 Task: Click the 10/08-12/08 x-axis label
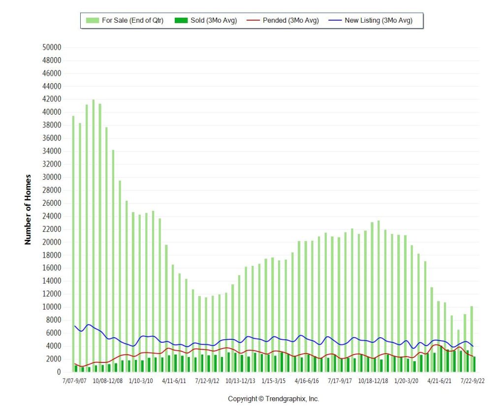point(108,381)
